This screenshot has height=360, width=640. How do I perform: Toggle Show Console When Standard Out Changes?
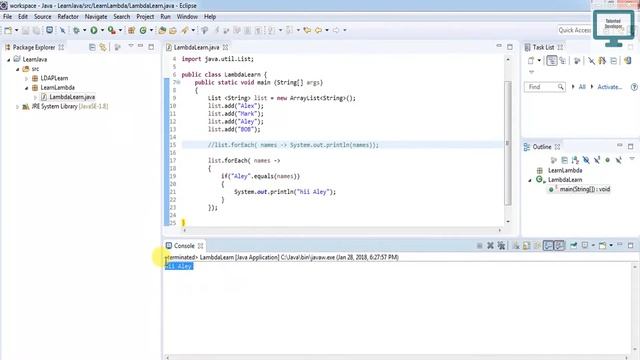(x=548, y=246)
